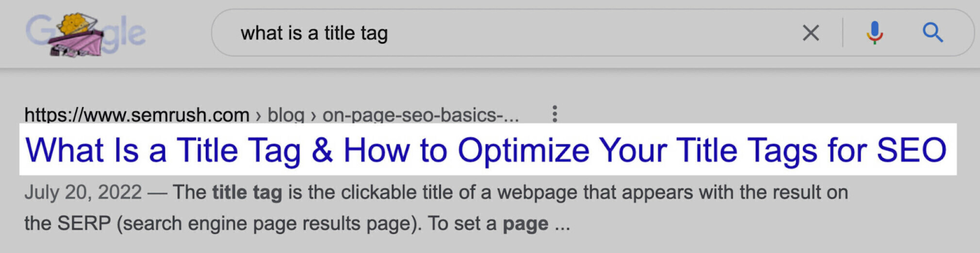The width and height of the screenshot is (980, 253).
Task: Start voice search with the microphone
Action: (875, 32)
